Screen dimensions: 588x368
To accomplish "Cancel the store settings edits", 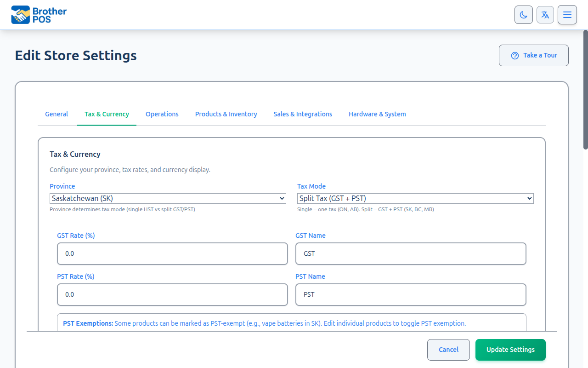I will tap(448, 350).
